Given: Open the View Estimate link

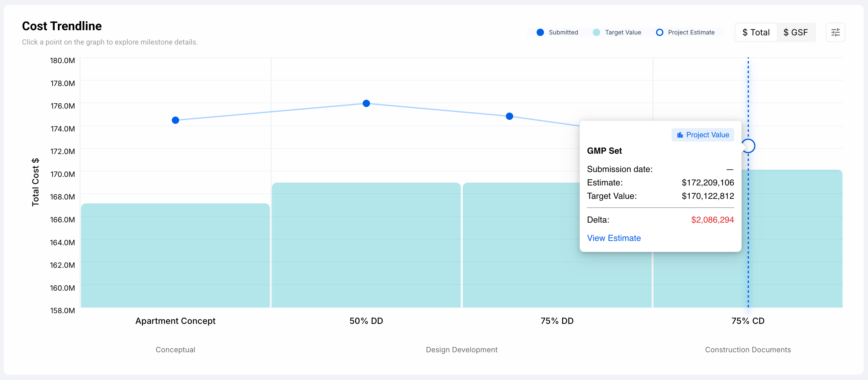Looking at the screenshot, I should tap(614, 238).
